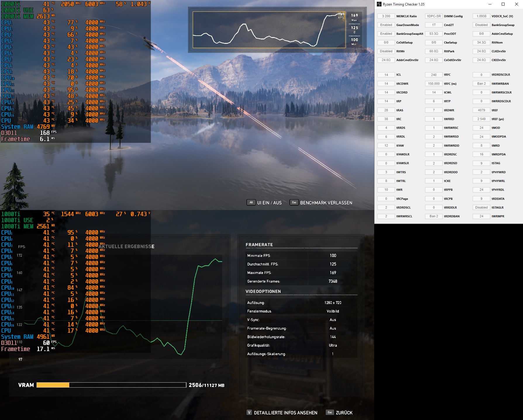Click the tRFC value 240
The height and width of the screenshot is (420, 523).
click(x=434, y=75)
